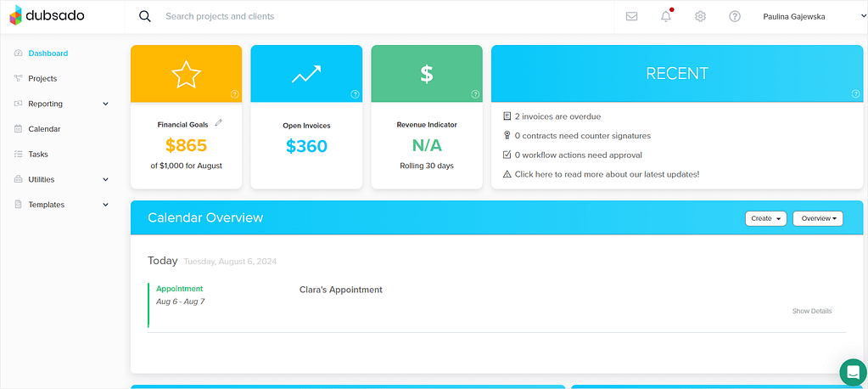The width and height of the screenshot is (868, 389).
Task: Click help icon on Financial Goals card
Action: pyautogui.click(x=234, y=94)
